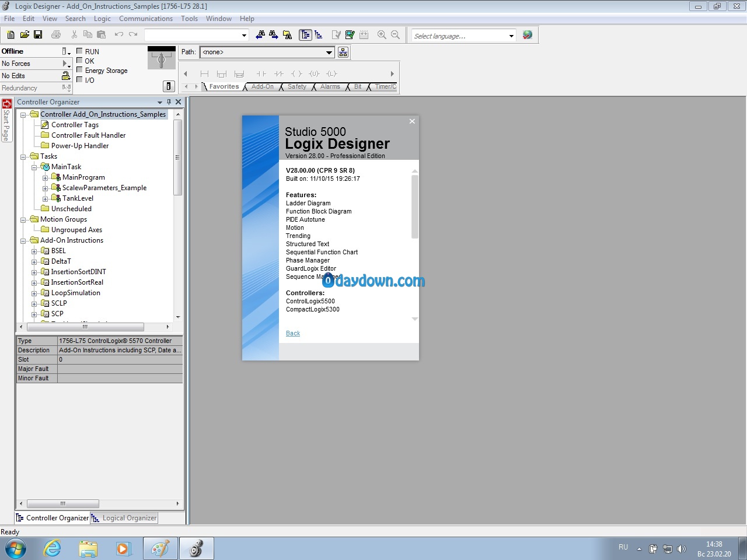Click the language globe icon
This screenshot has height=560, width=747.
pos(528,35)
